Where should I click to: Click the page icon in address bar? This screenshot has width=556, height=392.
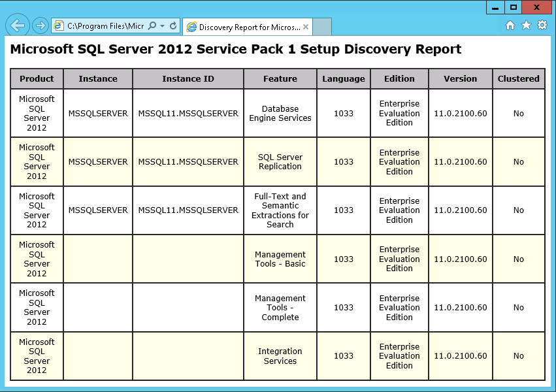point(58,26)
